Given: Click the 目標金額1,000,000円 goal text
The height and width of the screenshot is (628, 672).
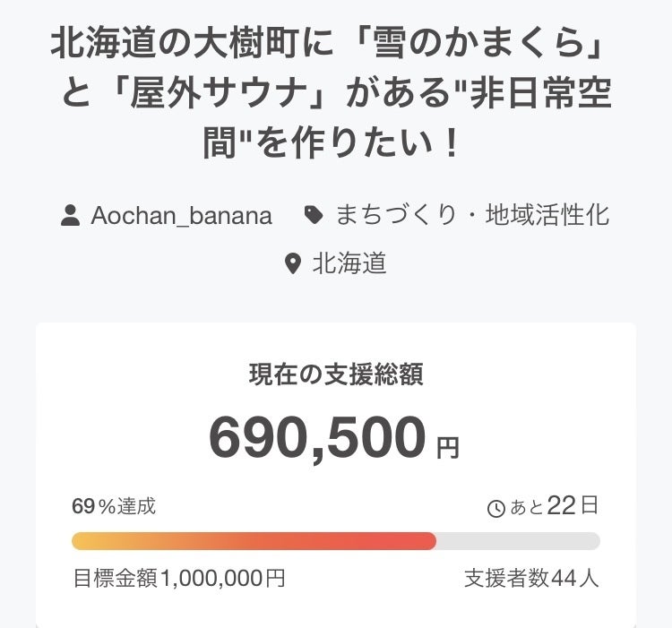Looking at the screenshot, I should [179, 579].
